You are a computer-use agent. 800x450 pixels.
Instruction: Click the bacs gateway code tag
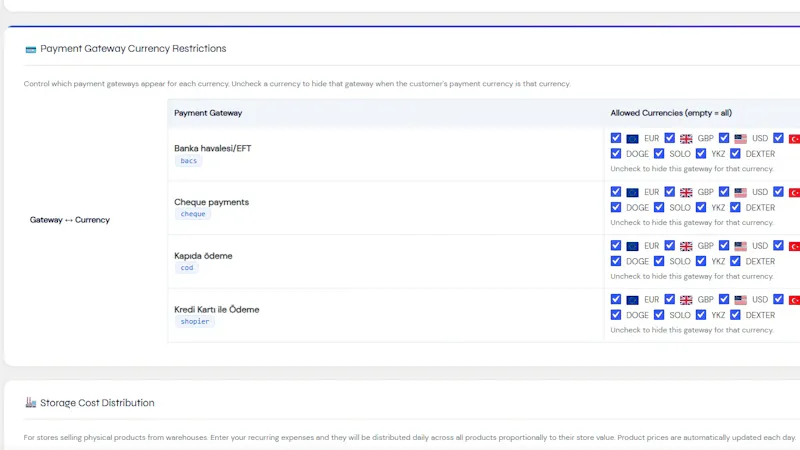188,161
